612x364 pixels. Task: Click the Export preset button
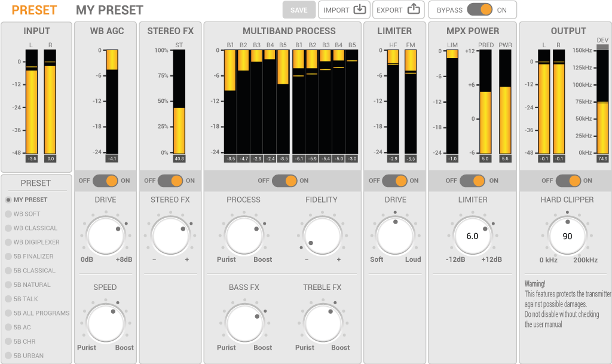(x=398, y=10)
